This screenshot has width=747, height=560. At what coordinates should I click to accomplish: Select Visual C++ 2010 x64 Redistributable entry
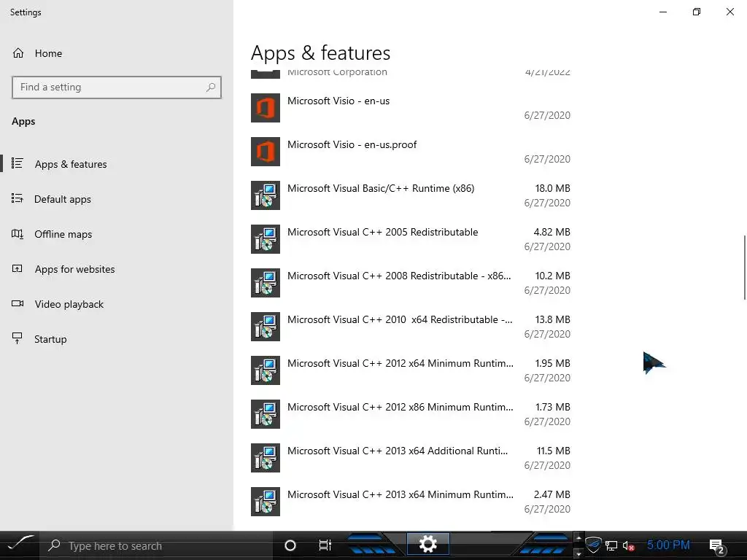(x=411, y=327)
